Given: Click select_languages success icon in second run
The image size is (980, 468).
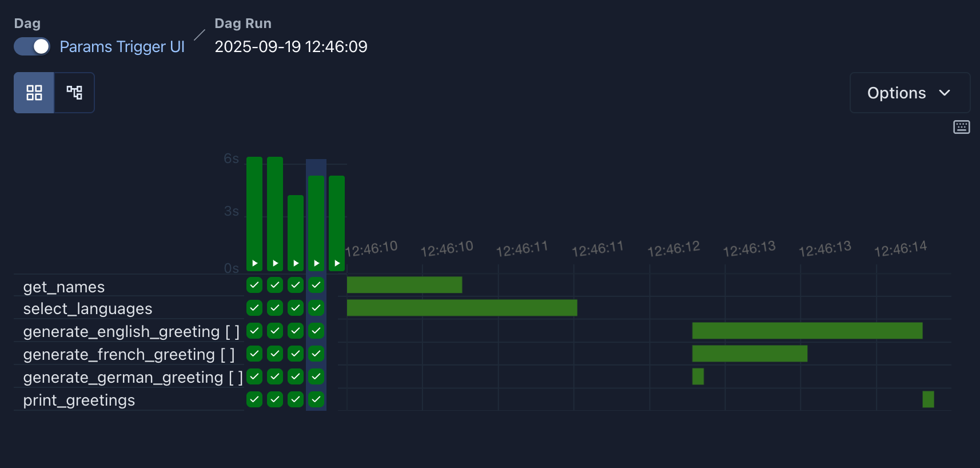Looking at the screenshot, I should 275,308.
